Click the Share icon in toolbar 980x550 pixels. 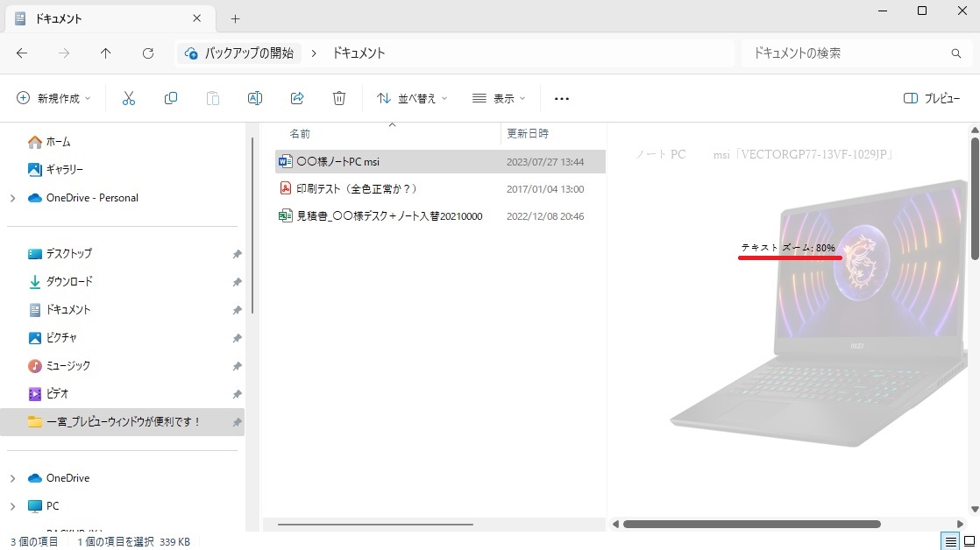tap(297, 98)
